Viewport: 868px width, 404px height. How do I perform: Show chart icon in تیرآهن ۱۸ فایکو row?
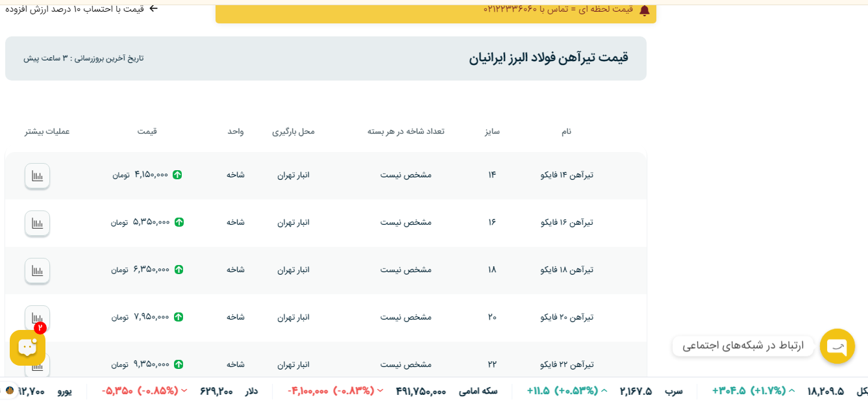coord(38,270)
